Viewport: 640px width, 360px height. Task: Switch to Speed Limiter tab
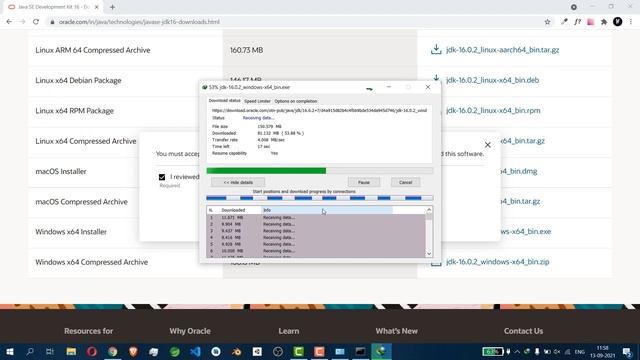click(x=257, y=101)
